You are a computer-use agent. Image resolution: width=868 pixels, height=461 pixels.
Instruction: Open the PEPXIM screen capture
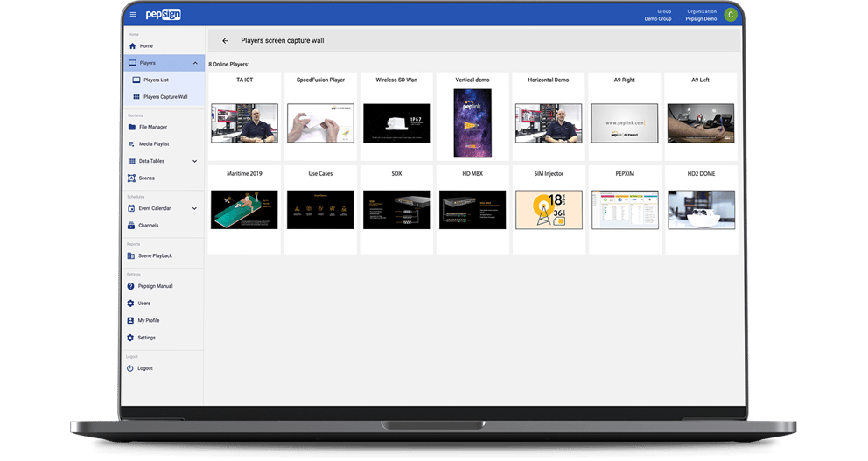tap(625, 210)
